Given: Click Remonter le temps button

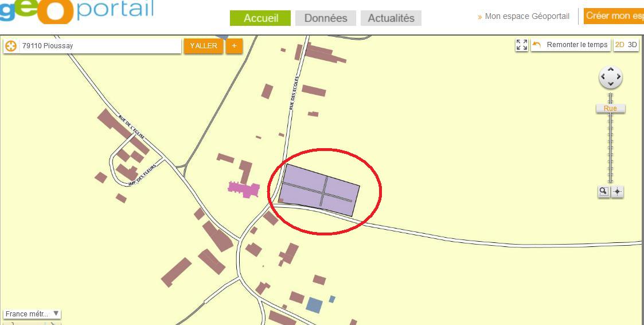Looking at the screenshot, I should (571, 45).
